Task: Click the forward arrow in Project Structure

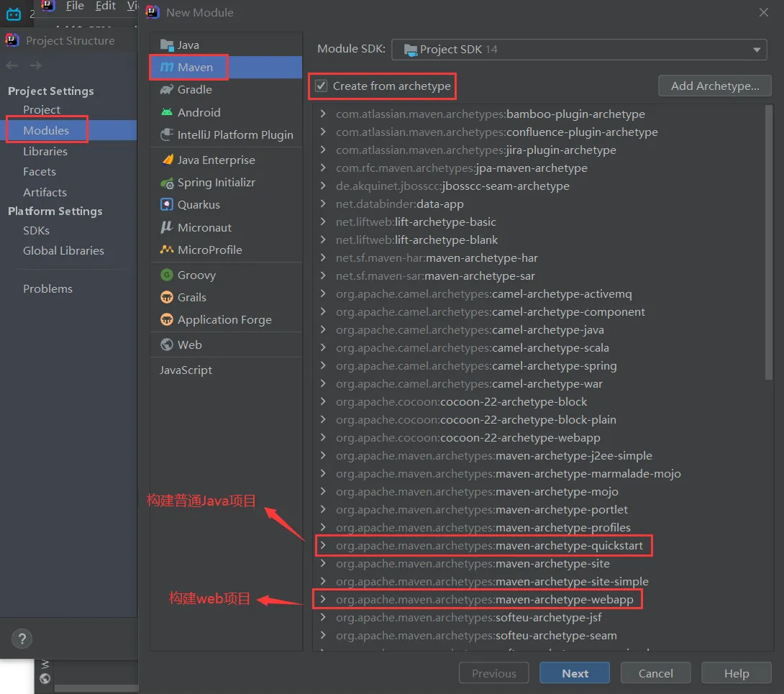Action: 35,65
